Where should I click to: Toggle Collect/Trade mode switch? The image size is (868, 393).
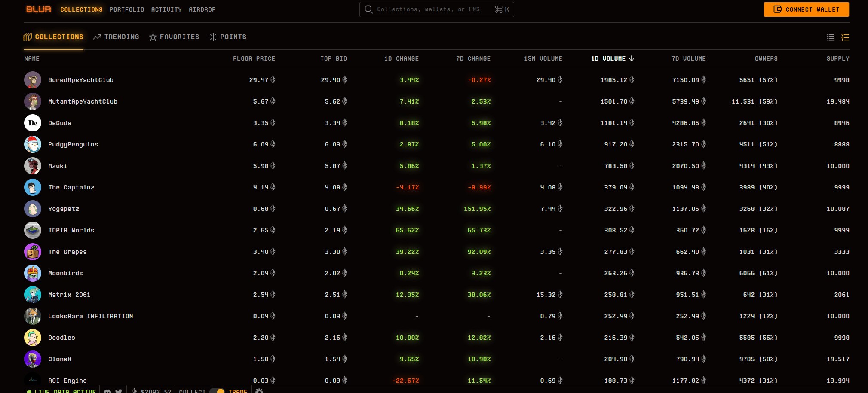217,391
